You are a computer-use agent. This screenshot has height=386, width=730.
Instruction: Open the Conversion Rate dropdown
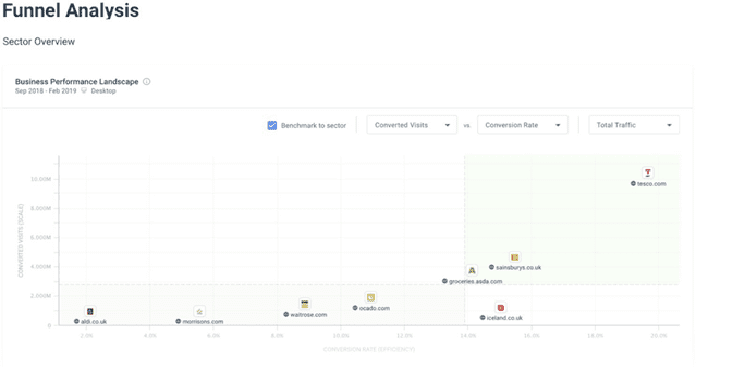[522, 125]
